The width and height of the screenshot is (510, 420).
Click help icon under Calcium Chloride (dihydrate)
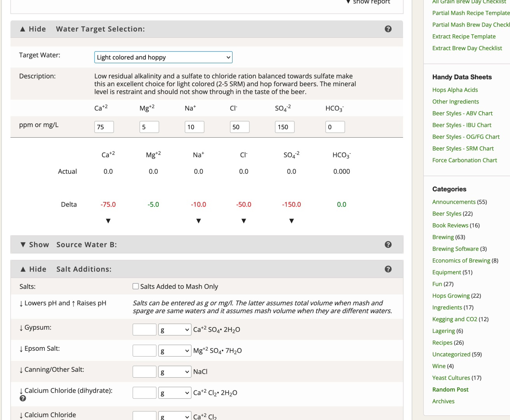click(x=23, y=398)
